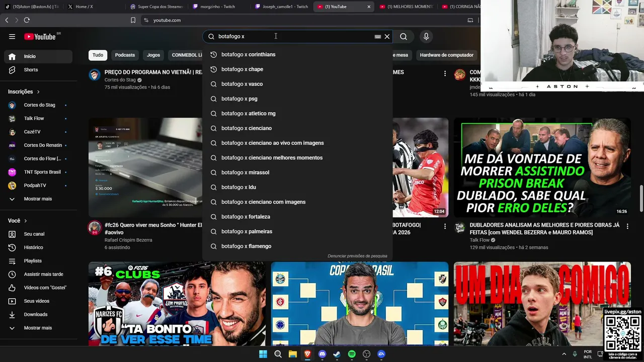Screen dimensions: 644x362
Task: Open options menu for Botafogo video
Action: 445,227
